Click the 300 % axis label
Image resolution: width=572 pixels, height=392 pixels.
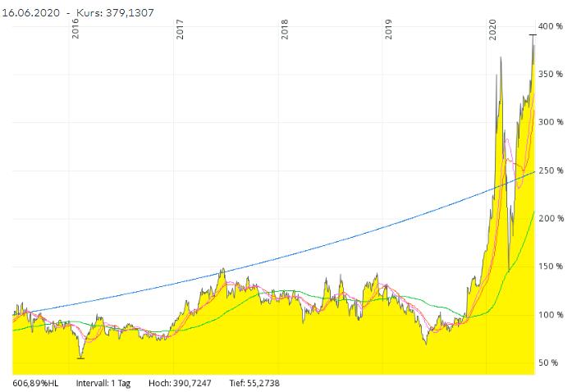tap(551, 122)
